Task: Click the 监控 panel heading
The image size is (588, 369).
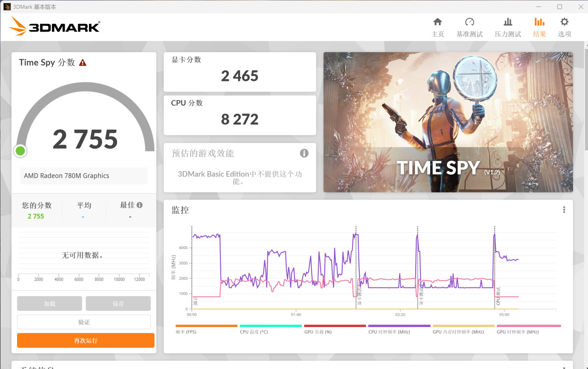Action: click(180, 210)
